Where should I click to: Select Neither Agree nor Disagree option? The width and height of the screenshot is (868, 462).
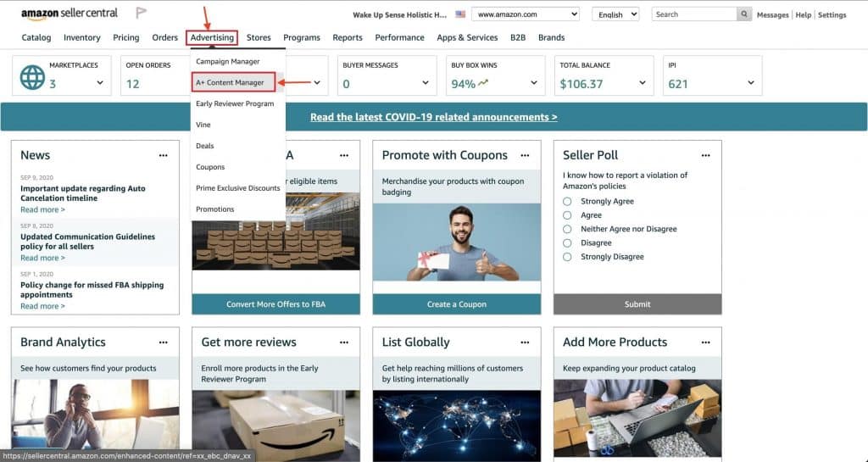567,229
